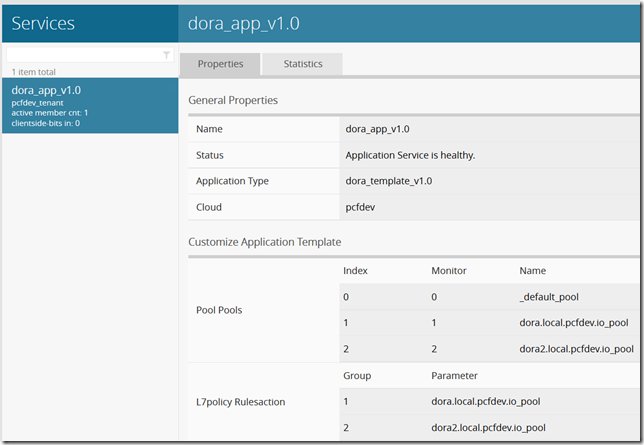Click the Customize Application Template heading
The height and width of the screenshot is (445, 644).
(265, 242)
